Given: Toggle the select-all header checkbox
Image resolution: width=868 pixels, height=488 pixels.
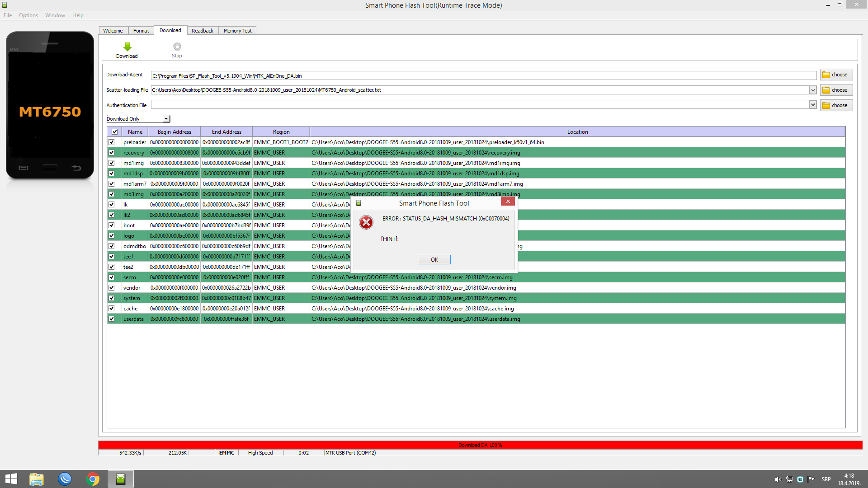Looking at the screenshot, I should pos(114,132).
